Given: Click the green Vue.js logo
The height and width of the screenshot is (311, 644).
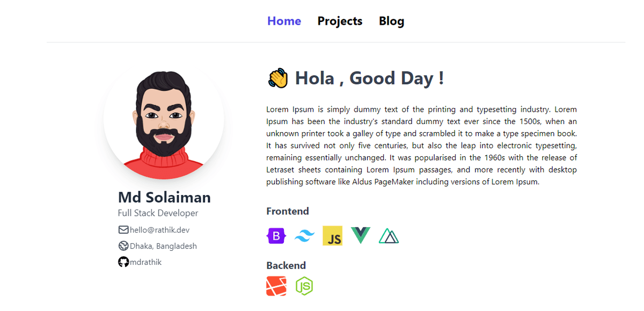Looking at the screenshot, I should tap(361, 235).
